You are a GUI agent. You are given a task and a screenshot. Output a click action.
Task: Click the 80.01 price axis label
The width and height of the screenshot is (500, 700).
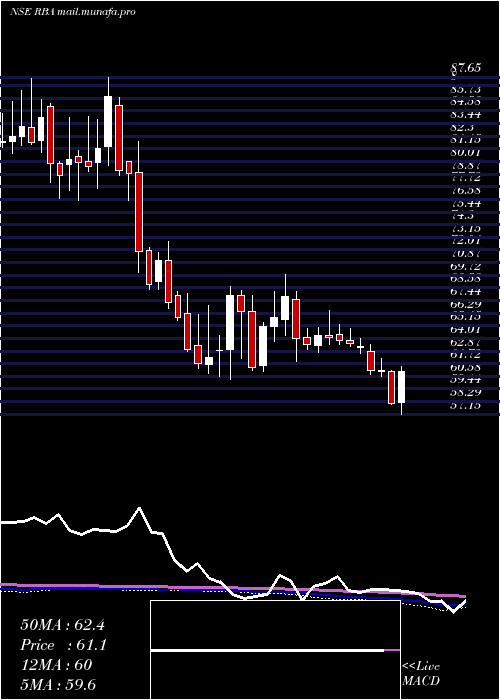(466, 153)
